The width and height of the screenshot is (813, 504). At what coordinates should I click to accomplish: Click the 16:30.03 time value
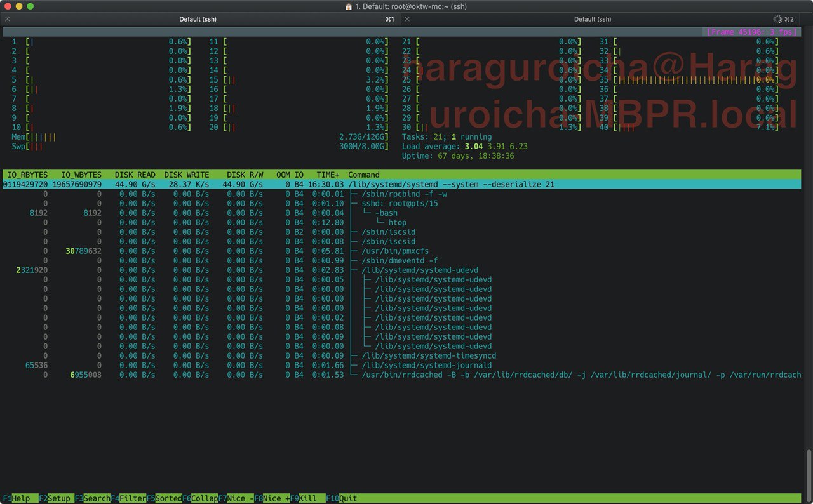click(325, 184)
